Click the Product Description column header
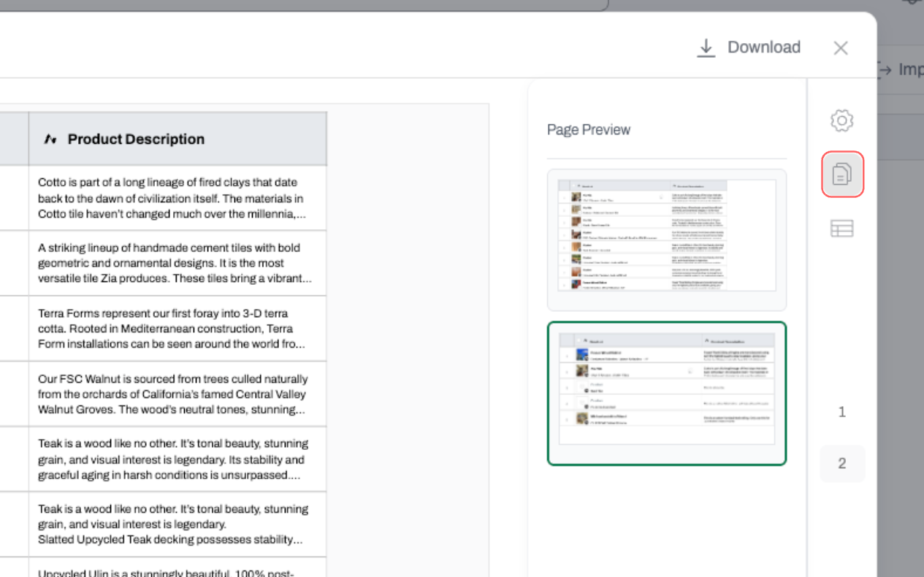924x577 pixels. [x=177, y=139]
